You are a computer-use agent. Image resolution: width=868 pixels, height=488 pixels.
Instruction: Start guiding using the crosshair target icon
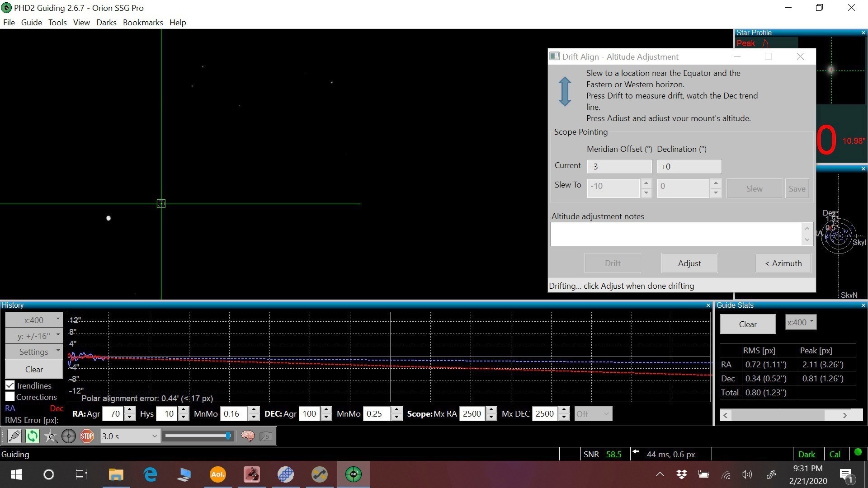pos(69,436)
